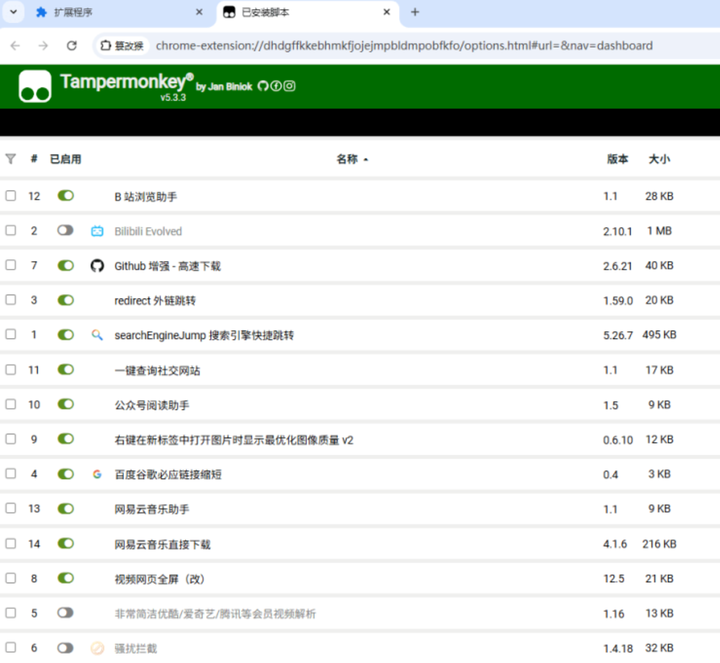Open 右键在新标签中打开图片 script
The width and height of the screenshot is (720, 663).
click(234, 440)
